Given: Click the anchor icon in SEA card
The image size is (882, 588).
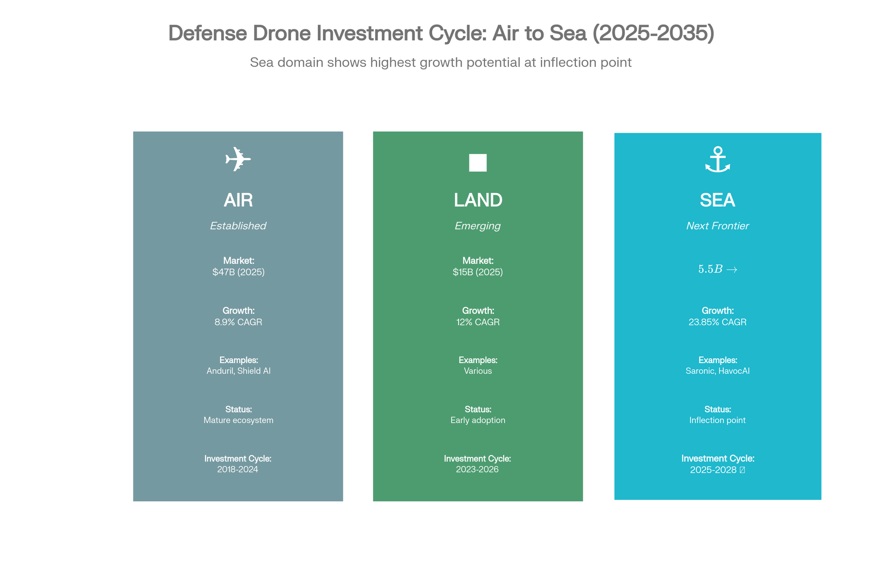Looking at the screenshot, I should 718,160.
